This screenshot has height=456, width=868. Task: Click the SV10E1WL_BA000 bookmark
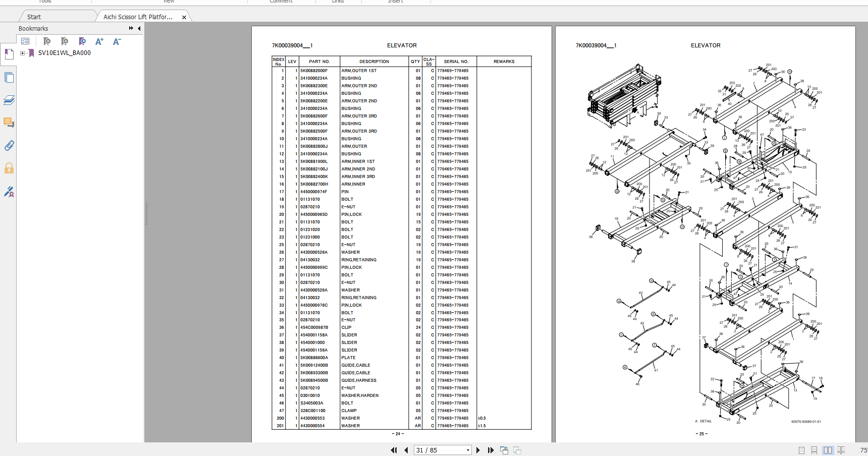(65, 52)
